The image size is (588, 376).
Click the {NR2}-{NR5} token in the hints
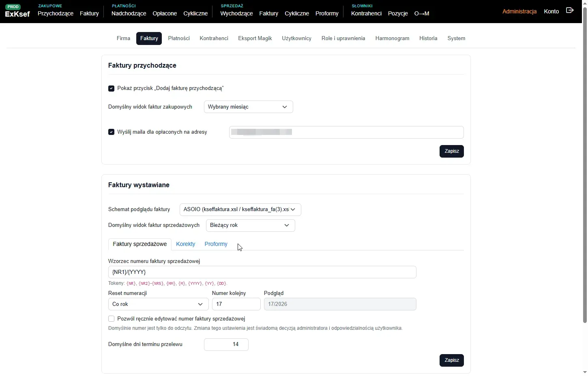(151, 284)
